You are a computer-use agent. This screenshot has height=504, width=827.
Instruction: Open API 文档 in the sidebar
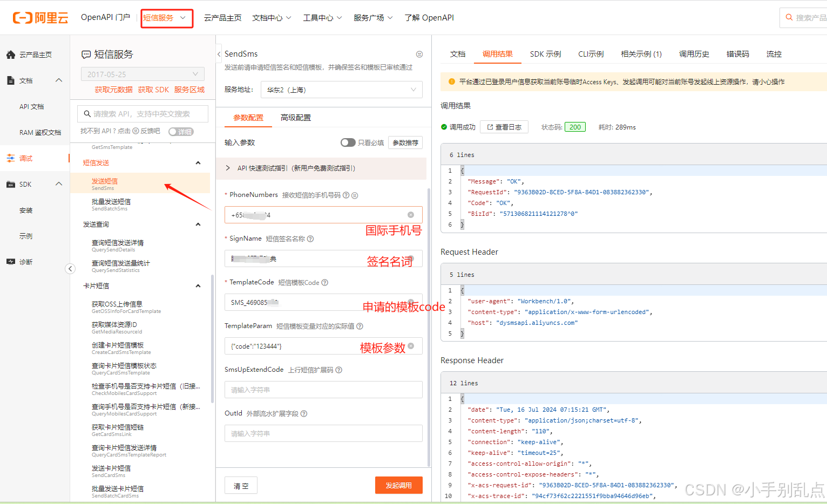click(x=31, y=106)
